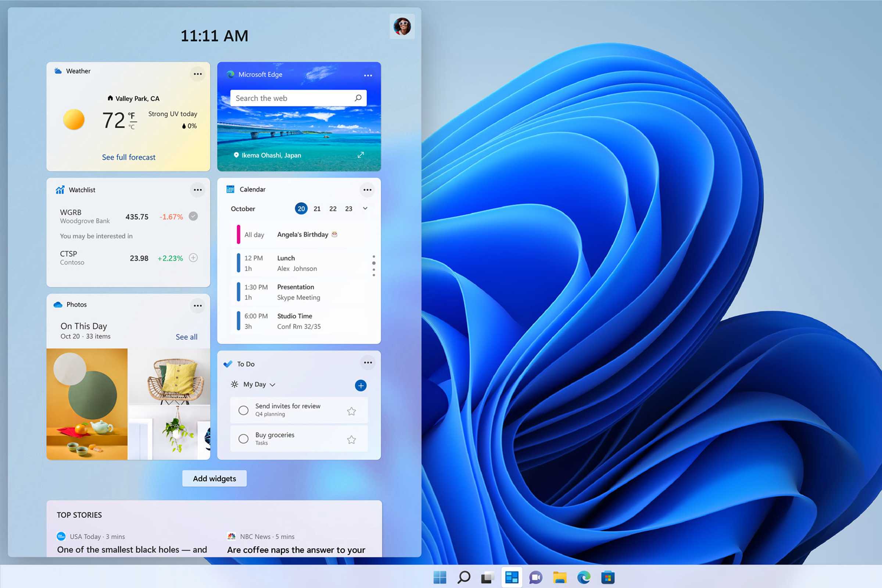The width and height of the screenshot is (882, 588).
Task: Open the Weather widget options menu
Action: point(198,74)
